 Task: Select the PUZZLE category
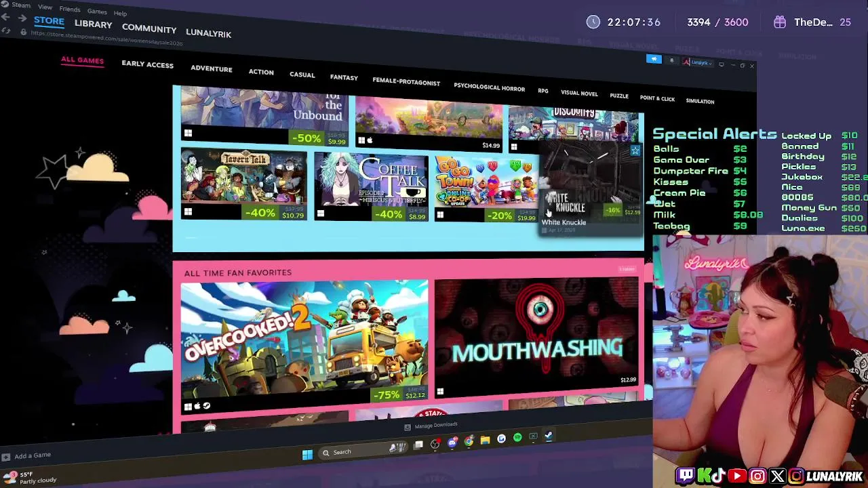(x=618, y=96)
